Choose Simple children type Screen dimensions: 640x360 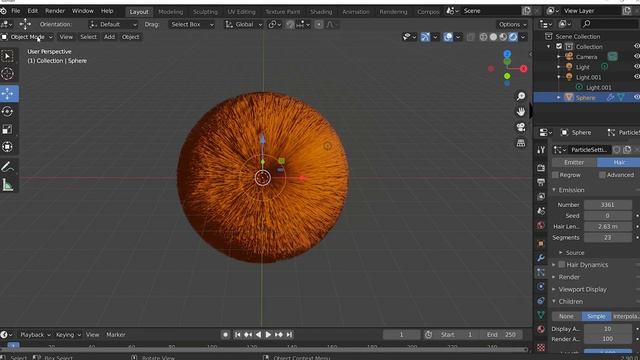tap(596, 316)
